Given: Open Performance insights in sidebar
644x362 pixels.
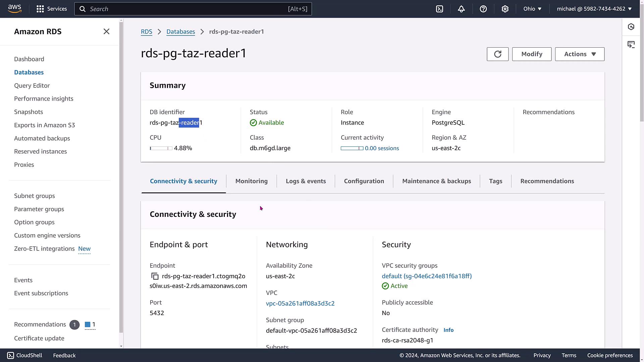Looking at the screenshot, I should pos(44,99).
